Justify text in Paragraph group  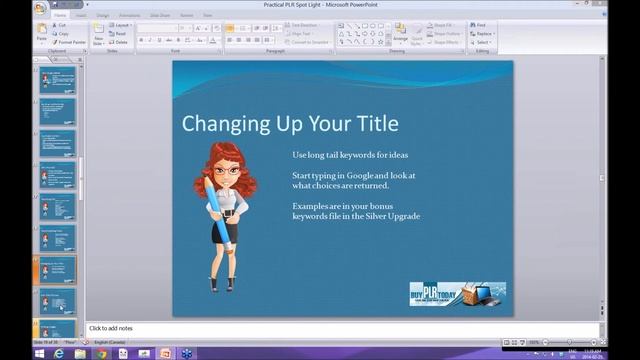(x=257, y=40)
